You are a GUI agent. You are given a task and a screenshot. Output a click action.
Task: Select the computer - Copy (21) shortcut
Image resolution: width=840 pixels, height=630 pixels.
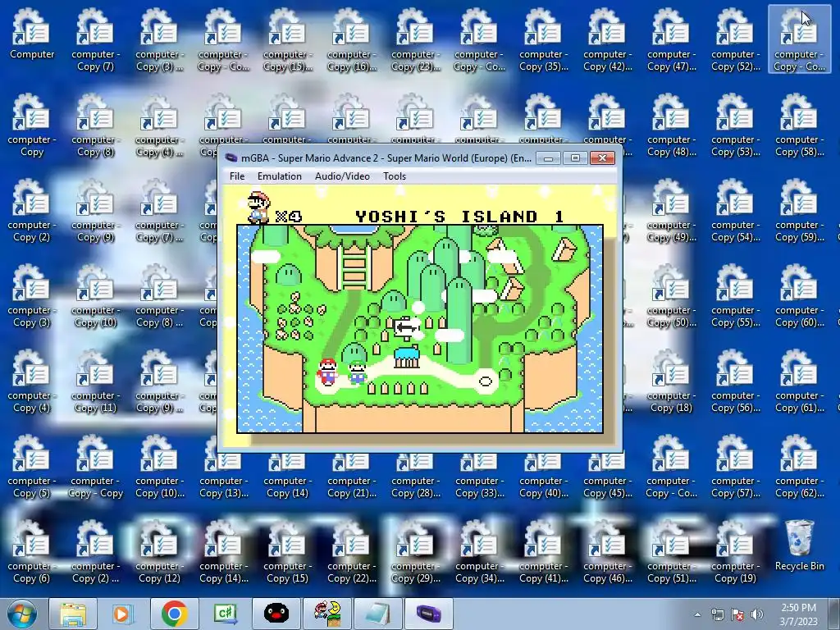point(351,476)
